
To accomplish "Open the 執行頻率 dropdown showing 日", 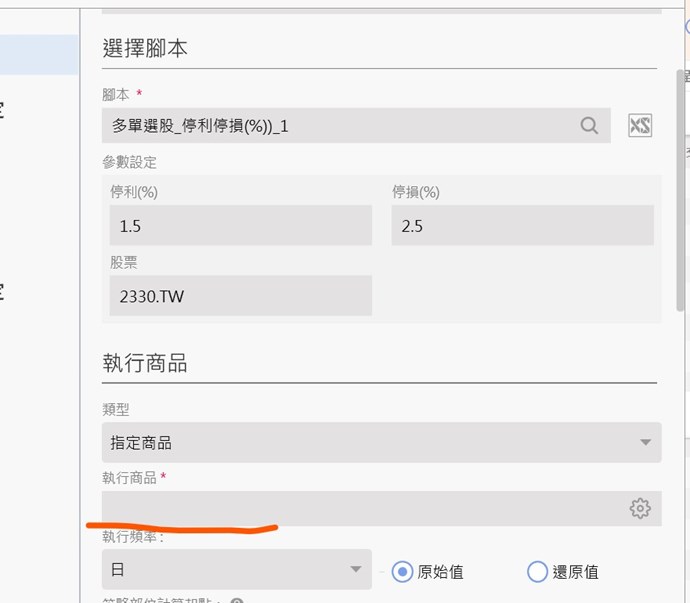I will (236, 570).
